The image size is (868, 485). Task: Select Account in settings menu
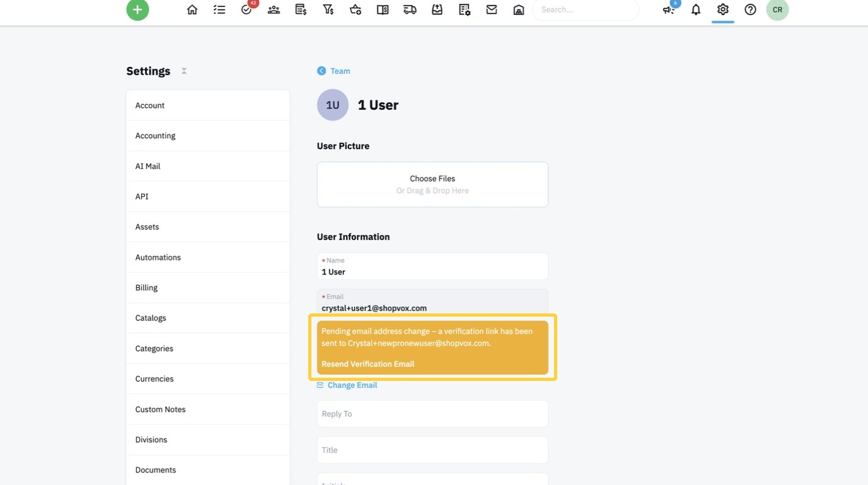point(208,105)
